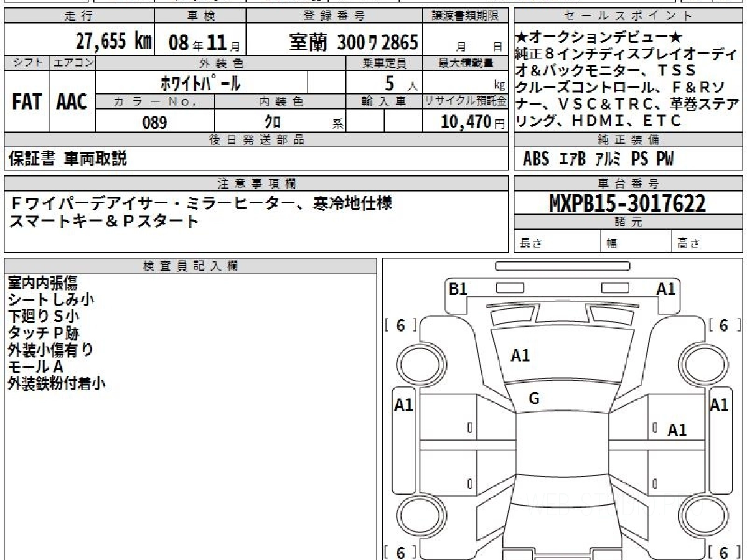The image size is (747, 560).
Task: Click inspector note 外装鉄粉付着小
Action: [x=57, y=384]
